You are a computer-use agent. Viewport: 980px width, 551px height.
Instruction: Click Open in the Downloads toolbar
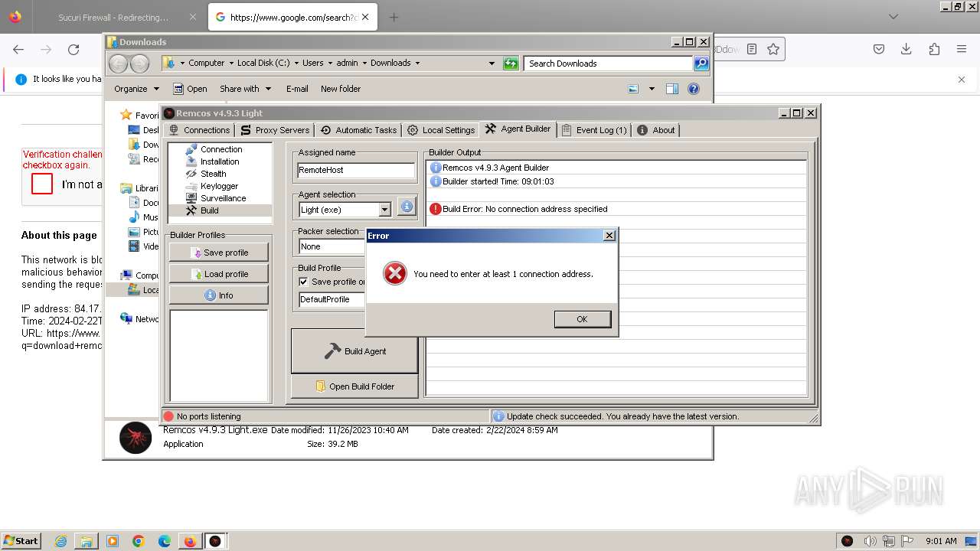coord(190,89)
